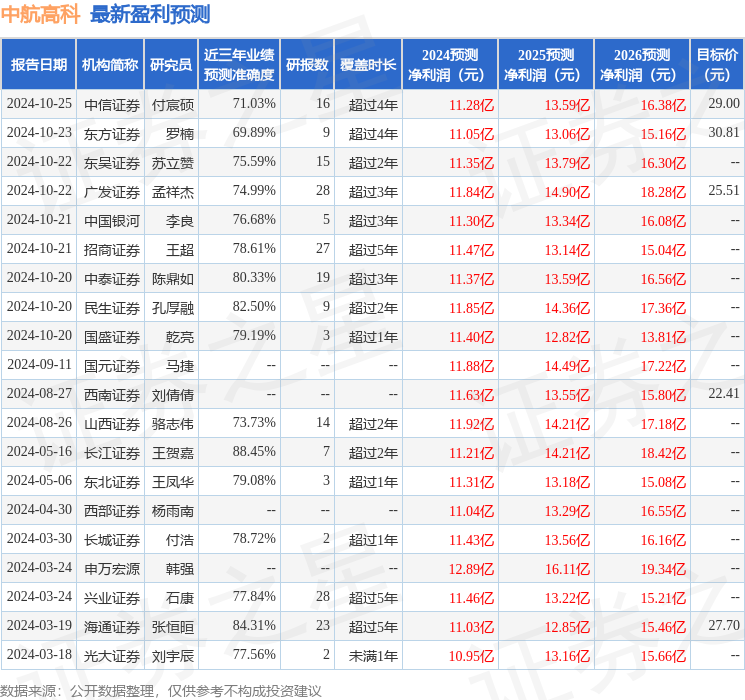Click analyst name 刘倩倩

(x=173, y=395)
